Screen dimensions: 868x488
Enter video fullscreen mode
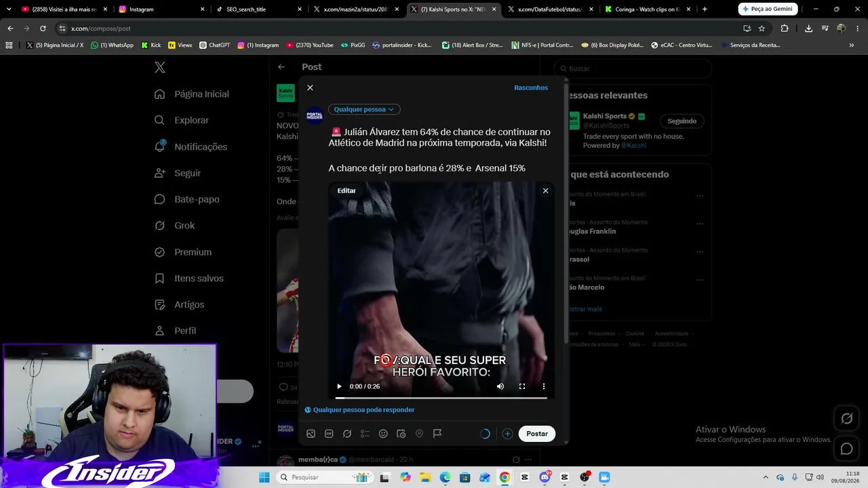[522, 386]
